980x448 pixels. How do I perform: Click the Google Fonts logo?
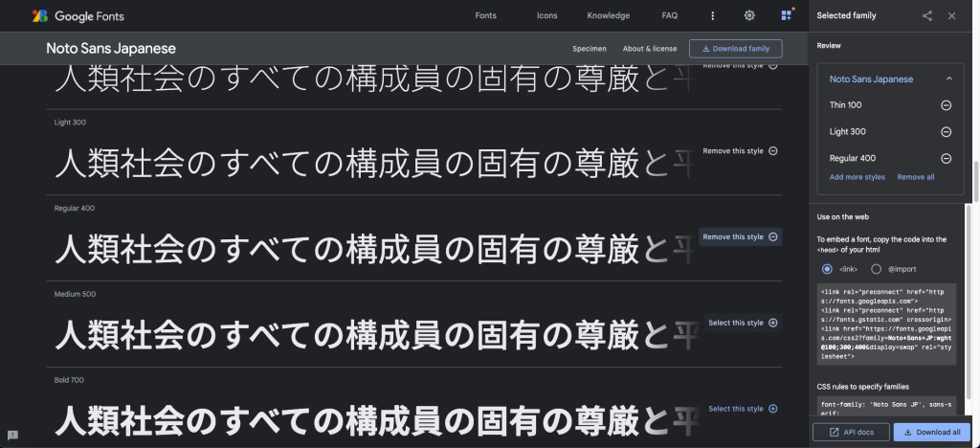[78, 16]
